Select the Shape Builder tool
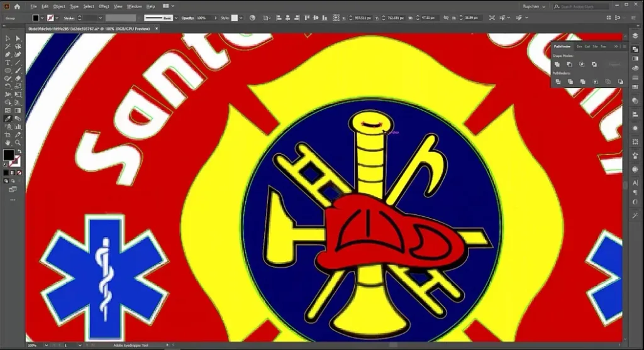 point(8,102)
